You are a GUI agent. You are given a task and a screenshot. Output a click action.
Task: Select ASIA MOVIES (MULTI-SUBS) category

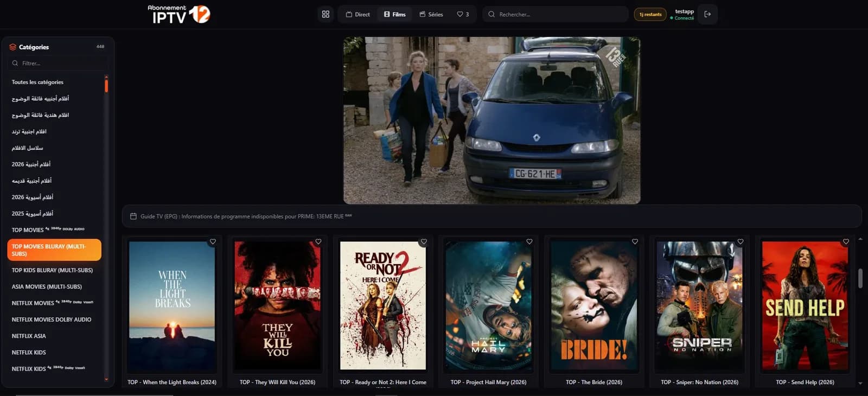(x=54, y=286)
